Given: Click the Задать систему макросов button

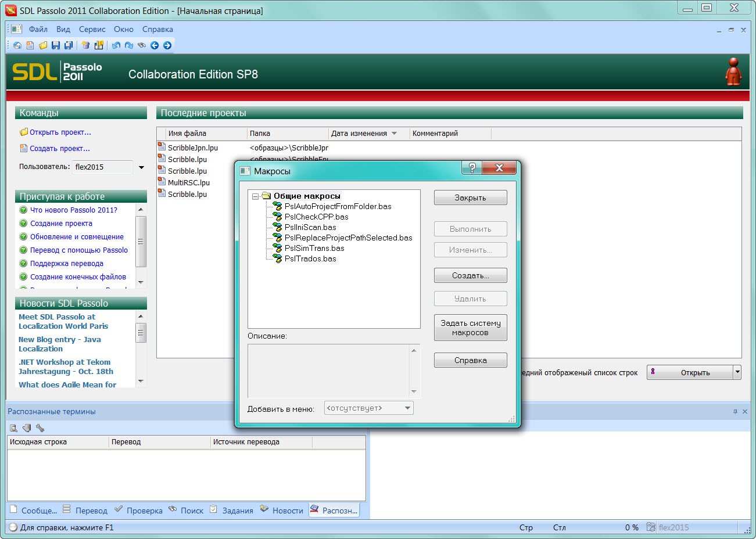Looking at the screenshot, I should (x=470, y=328).
